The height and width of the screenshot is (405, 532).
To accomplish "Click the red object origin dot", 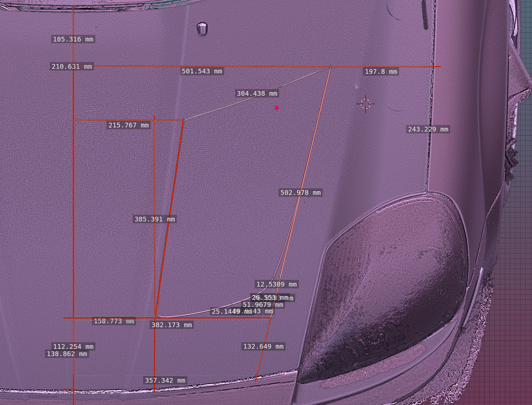I will pyautogui.click(x=276, y=108).
